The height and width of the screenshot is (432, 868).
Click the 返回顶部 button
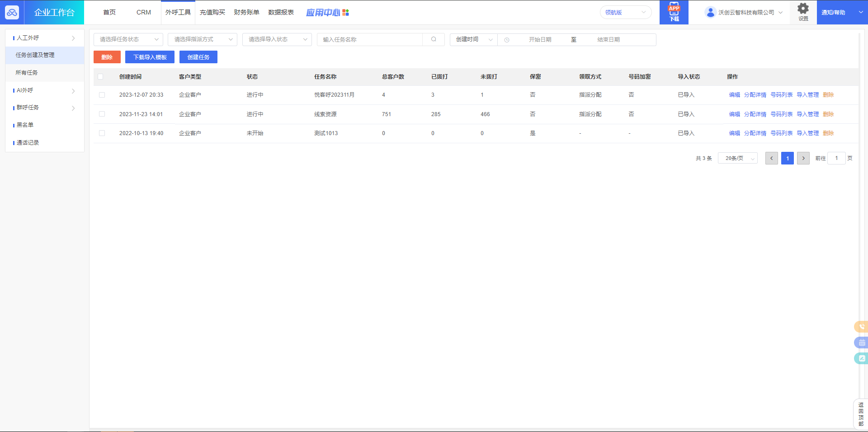click(x=860, y=414)
